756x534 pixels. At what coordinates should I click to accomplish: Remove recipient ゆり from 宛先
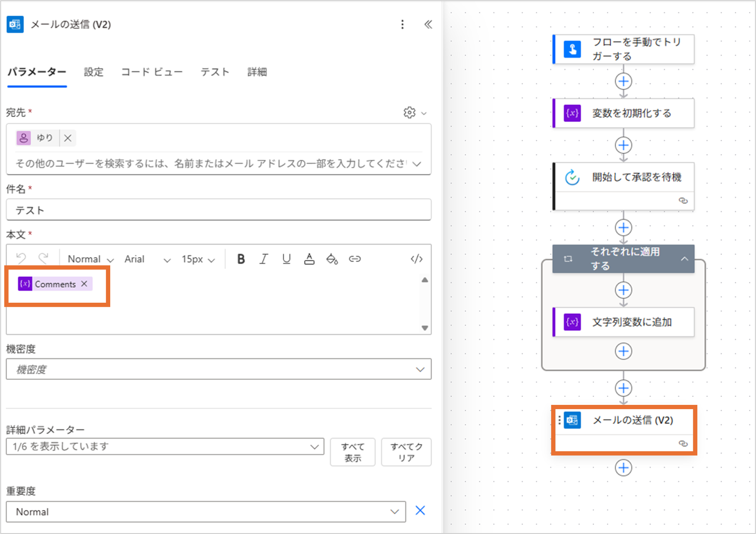pyautogui.click(x=68, y=138)
